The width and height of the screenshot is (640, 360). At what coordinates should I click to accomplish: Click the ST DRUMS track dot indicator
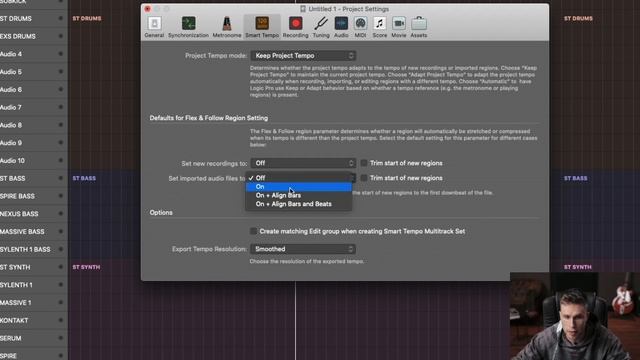[60, 18]
